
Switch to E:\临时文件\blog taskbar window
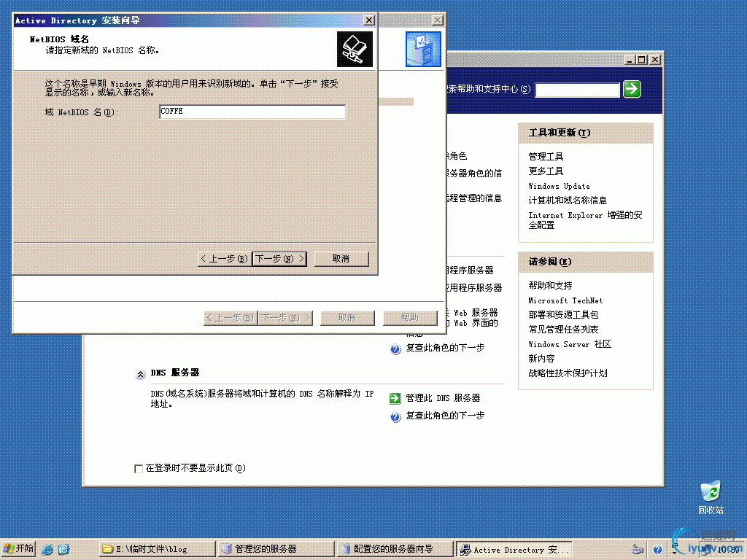click(x=158, y=549)
